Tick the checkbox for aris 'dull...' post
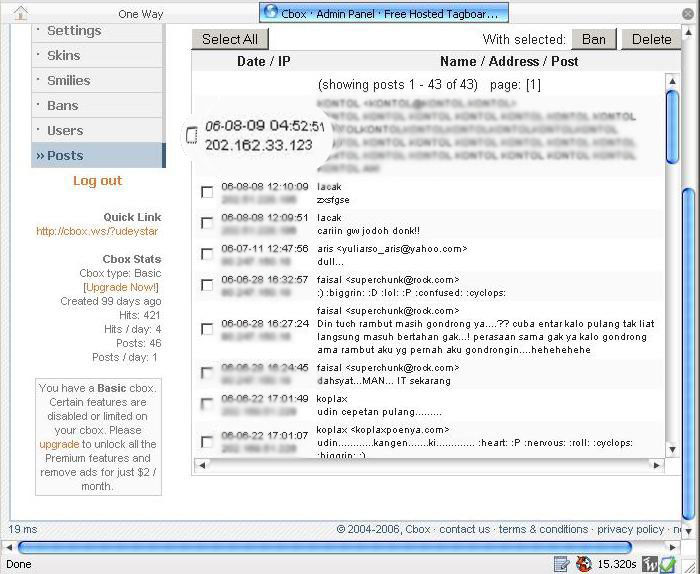700x574 pixels. (207, 254)
